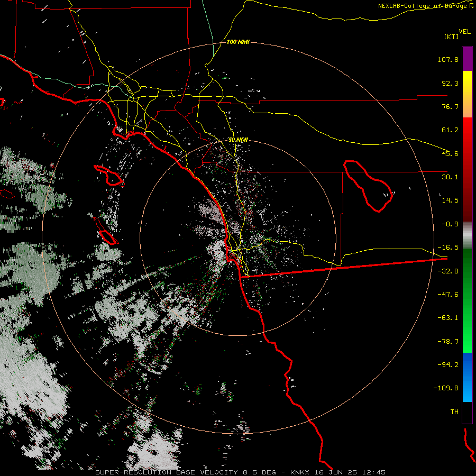Select the 45.6 velocity scale value
This screenshot has width=476, height=476.
[450, 153]
